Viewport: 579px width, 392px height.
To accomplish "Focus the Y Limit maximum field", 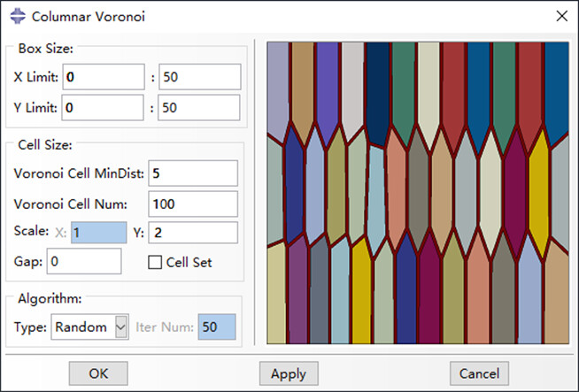I will (199, 108).
